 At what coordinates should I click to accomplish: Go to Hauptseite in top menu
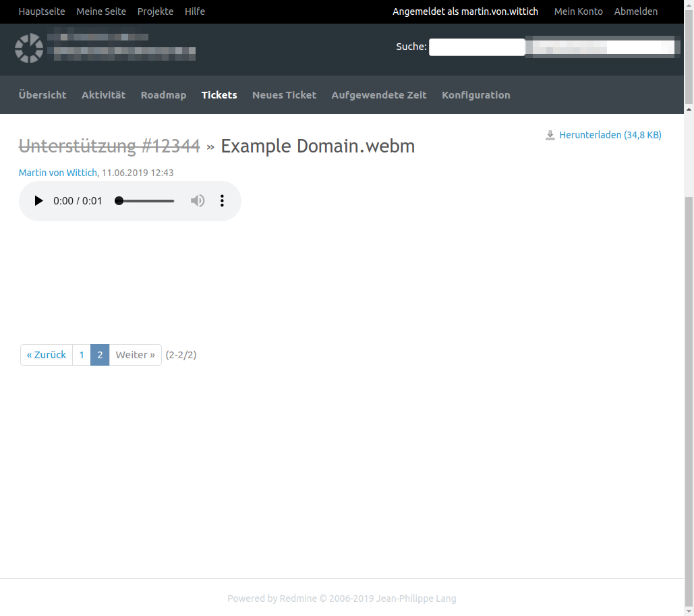[42, 11]
